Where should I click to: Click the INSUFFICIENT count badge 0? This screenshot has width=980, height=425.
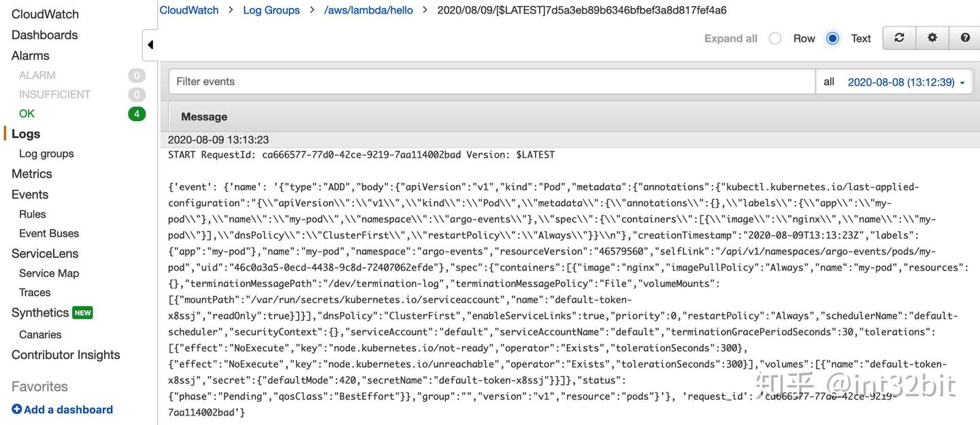[x=137, y=95]
